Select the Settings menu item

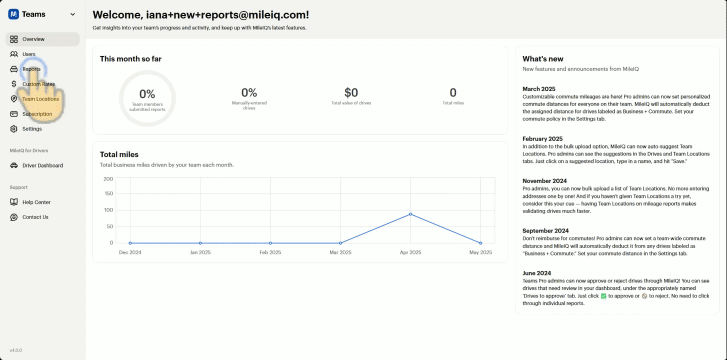[x=43, y=129]
